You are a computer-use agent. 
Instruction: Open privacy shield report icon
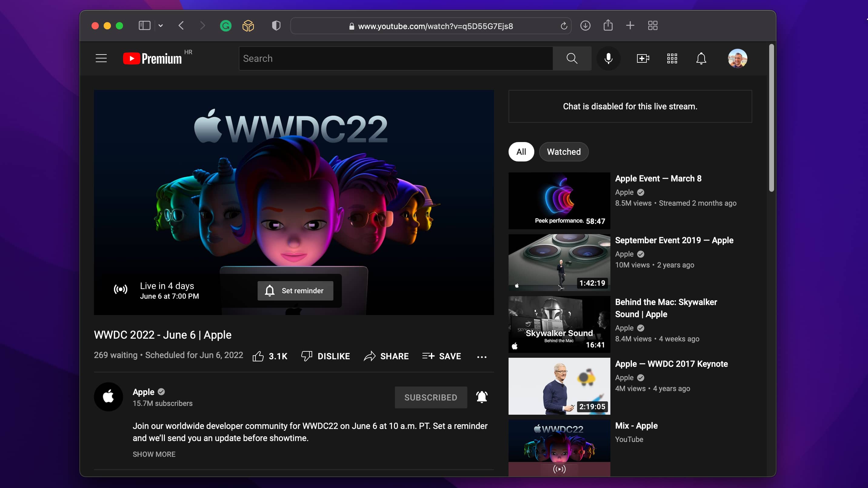[x=276, y=25]
